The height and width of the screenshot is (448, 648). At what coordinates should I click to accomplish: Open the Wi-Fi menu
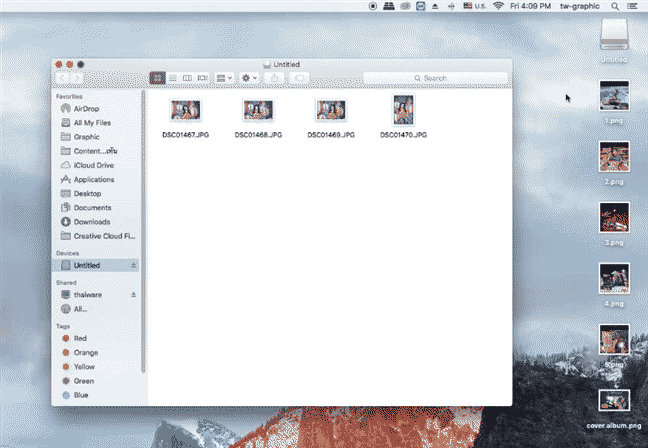(498, 6)
